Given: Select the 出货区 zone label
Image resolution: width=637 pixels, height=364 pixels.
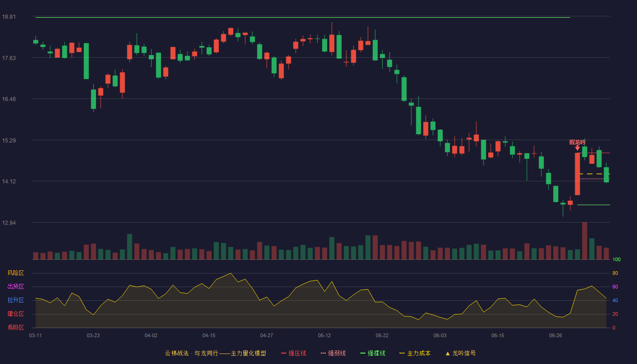Looking at the screenshot, I should coord(15,287).
